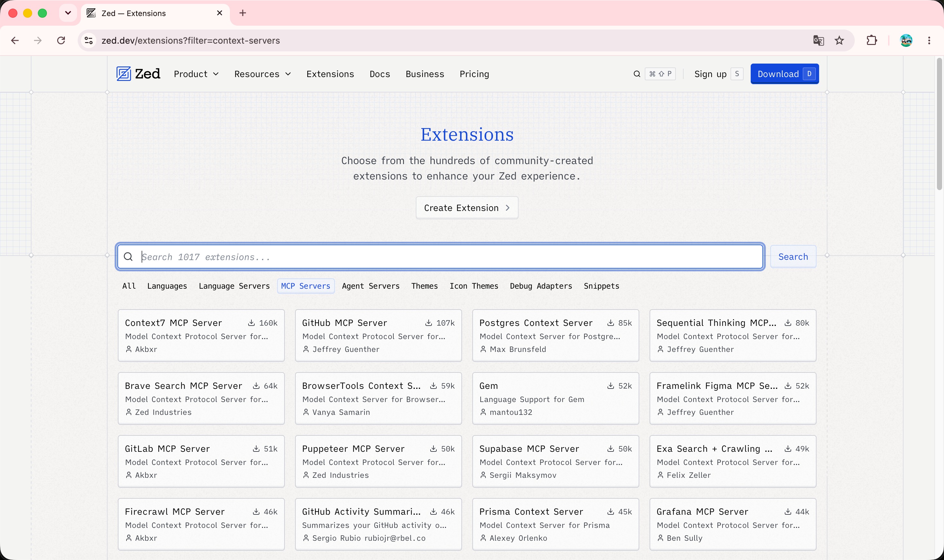944x560 pixels.
Task: Select the Debug Adapters filter tab
Action: coord(541,286)
